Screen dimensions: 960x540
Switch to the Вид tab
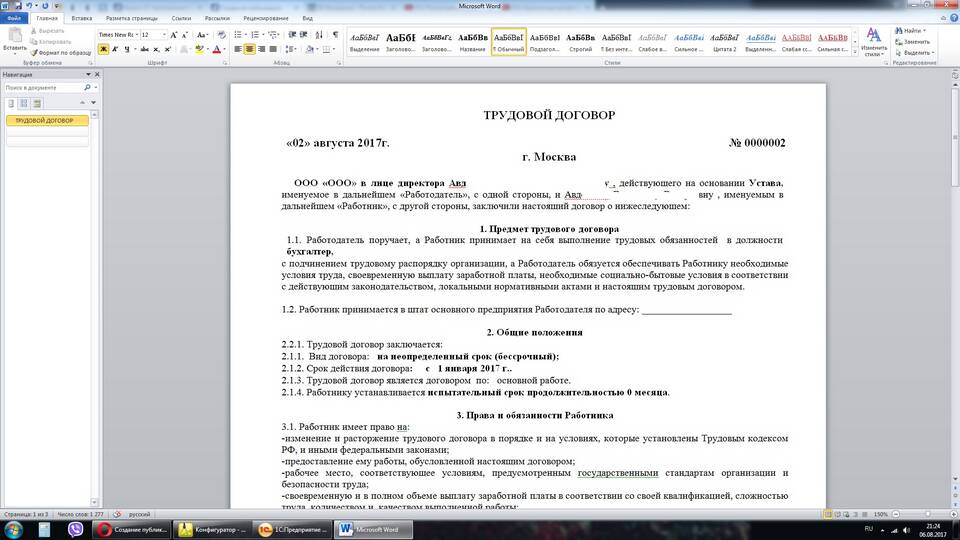pos(307,18)
